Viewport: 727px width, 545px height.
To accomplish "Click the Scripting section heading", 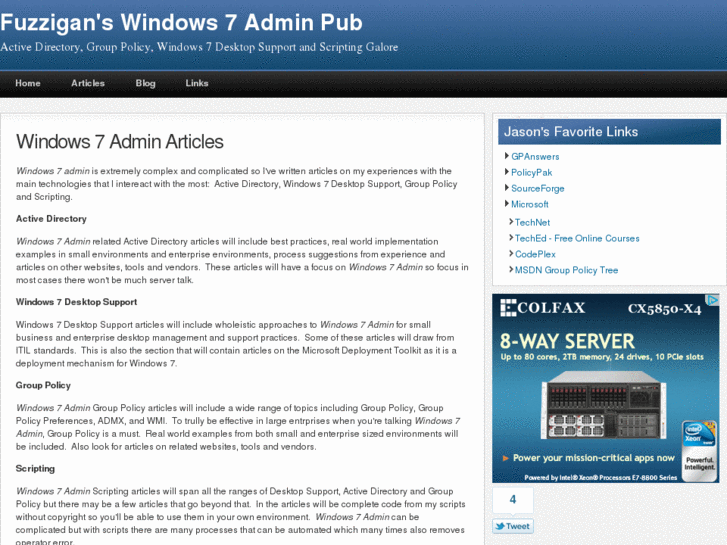I will [35, 469].
